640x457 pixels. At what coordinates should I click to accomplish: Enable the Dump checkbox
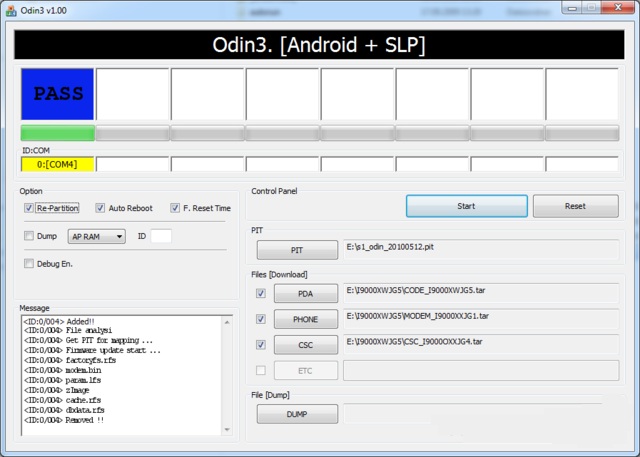[29, 236]
